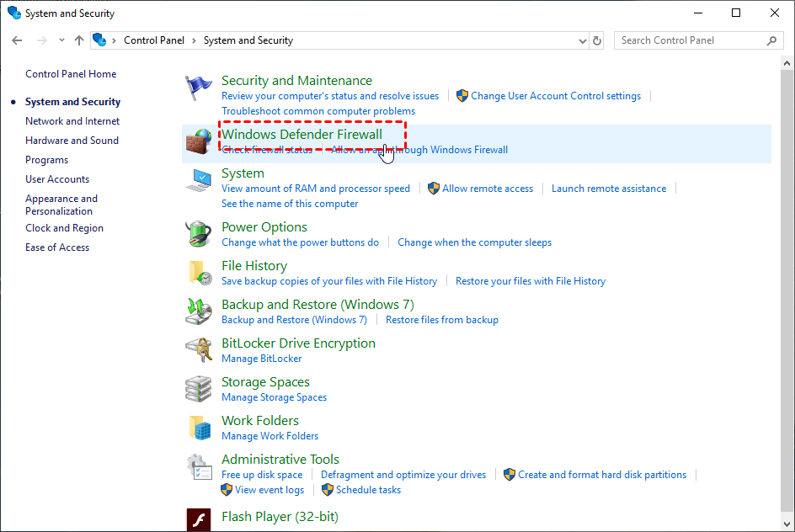795x532 pixels.
Task: Click the System computer monitor icon
Action: click(199, 181)
